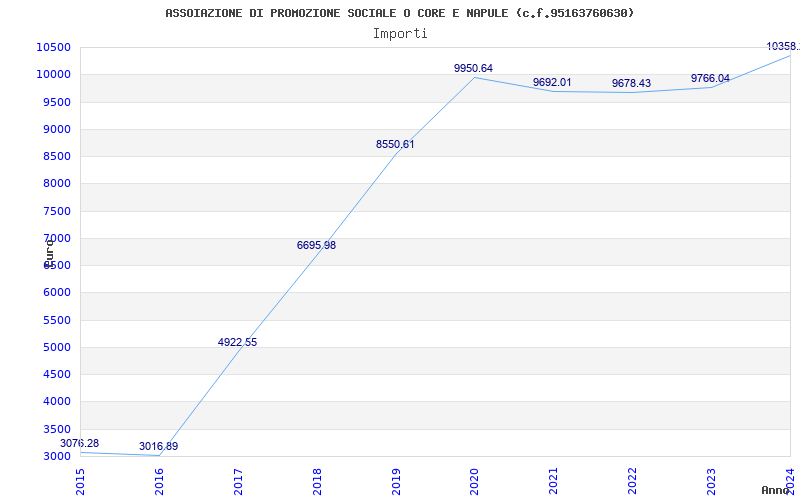Screen dimensions: 800x500
Task: Click the Importi subtitle
Action: coord(399,34)
